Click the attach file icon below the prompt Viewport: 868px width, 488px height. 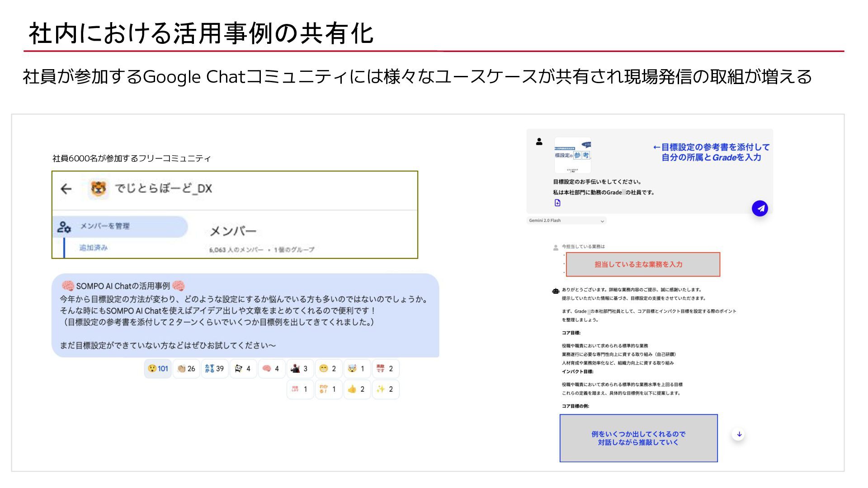tap(557, 203)
